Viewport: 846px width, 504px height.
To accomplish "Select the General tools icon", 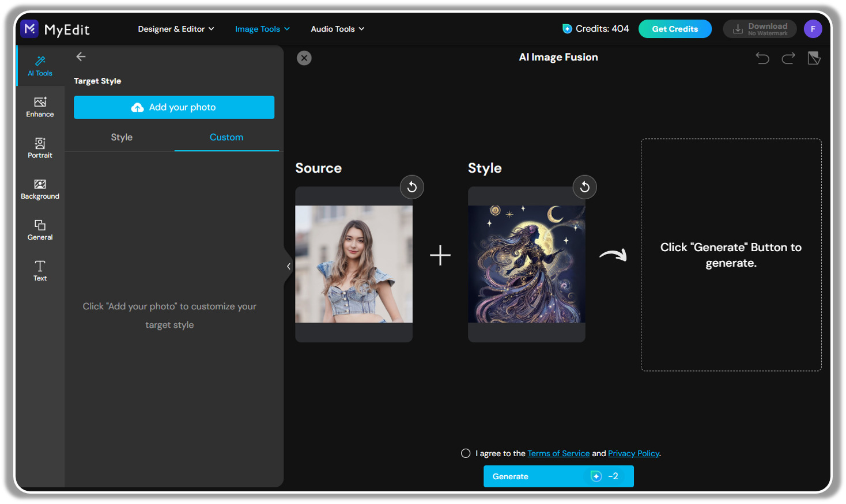I will pos(40,229).
